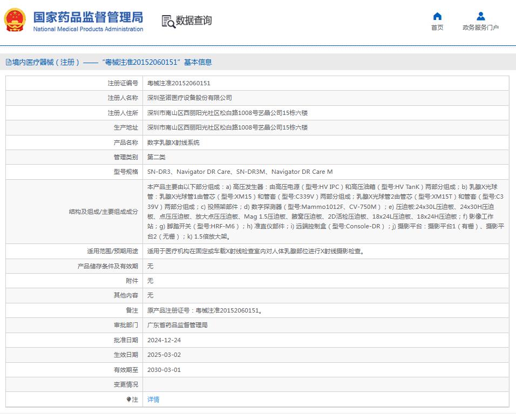Click the 政务服务门户 person icon
The width and height of the screenshot is (516, 420).
[x=479, y=17]
